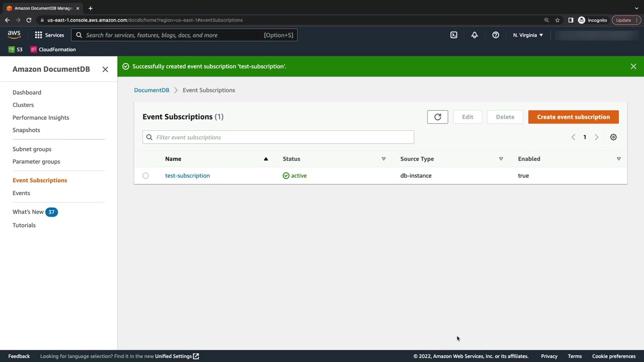This screenshot has height=362, width=644.
Task: Click the Feedback link in footer
Action: (19, 356)
